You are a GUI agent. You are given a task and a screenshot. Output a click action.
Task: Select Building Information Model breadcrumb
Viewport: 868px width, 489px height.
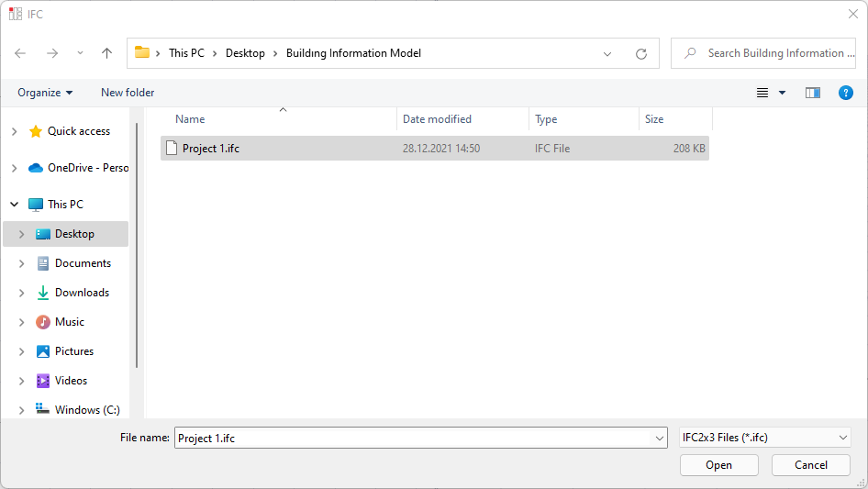pyautogui.click(x=353, y=53)
